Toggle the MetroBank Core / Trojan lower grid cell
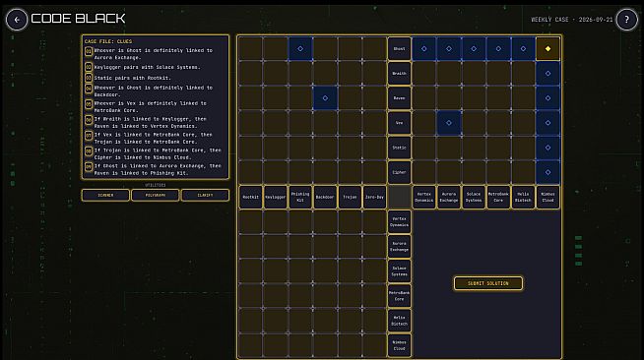The height and width of the screenshot is (360, 644). pyautogui.click(x=350, y=296)
